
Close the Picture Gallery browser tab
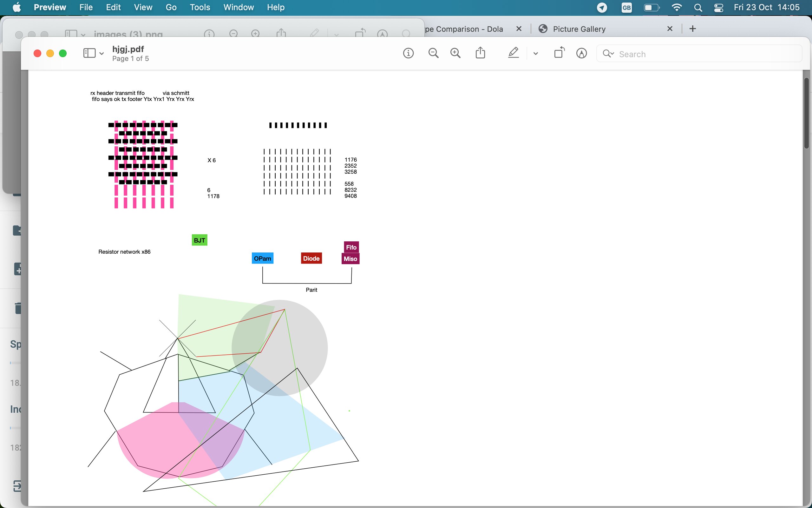[670, 29]
